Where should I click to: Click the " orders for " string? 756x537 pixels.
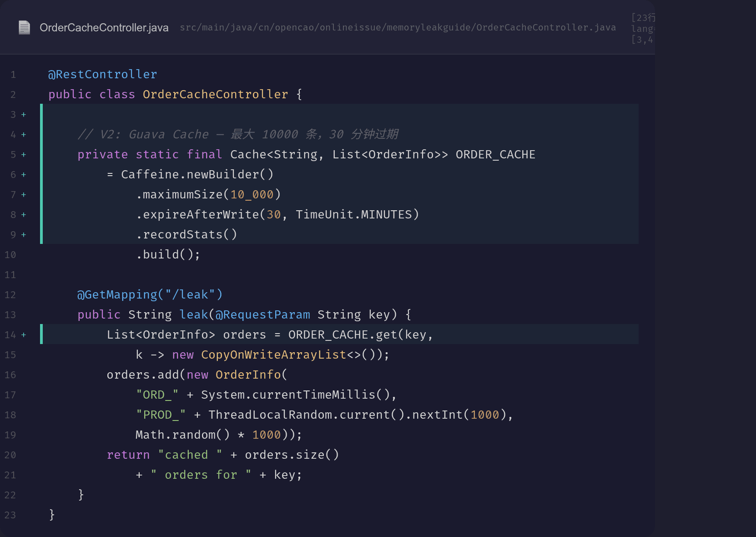(x=201, y=475)
